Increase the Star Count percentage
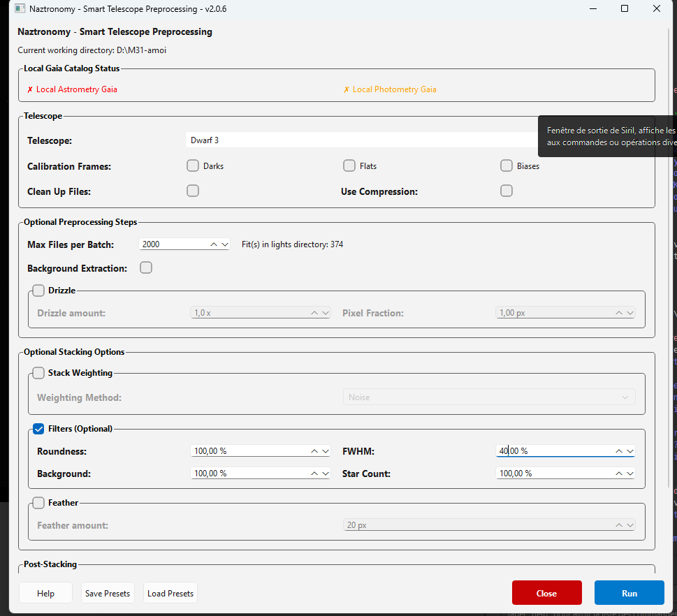The image size is (677, 616). pos(619,474)
